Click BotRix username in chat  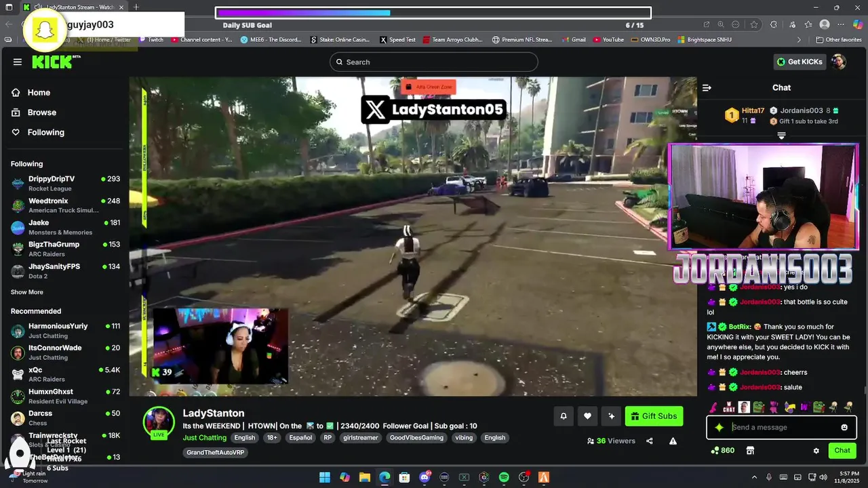pos(740,327)
